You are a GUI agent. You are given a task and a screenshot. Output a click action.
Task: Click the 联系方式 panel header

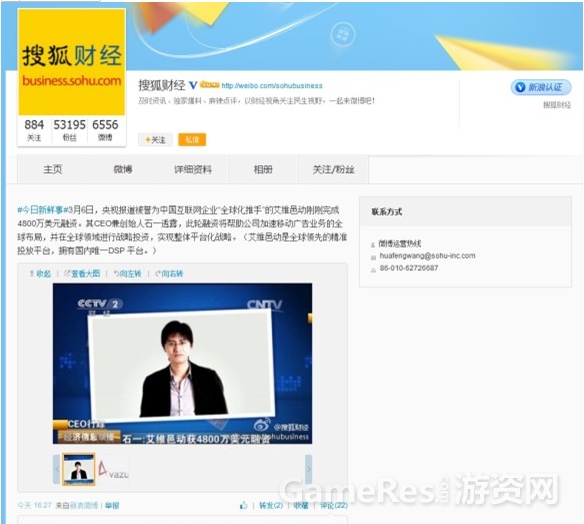tap(466, 212)
